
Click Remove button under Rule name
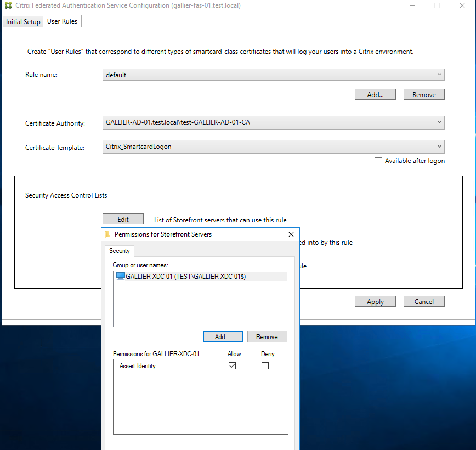[x=424, y=94]
